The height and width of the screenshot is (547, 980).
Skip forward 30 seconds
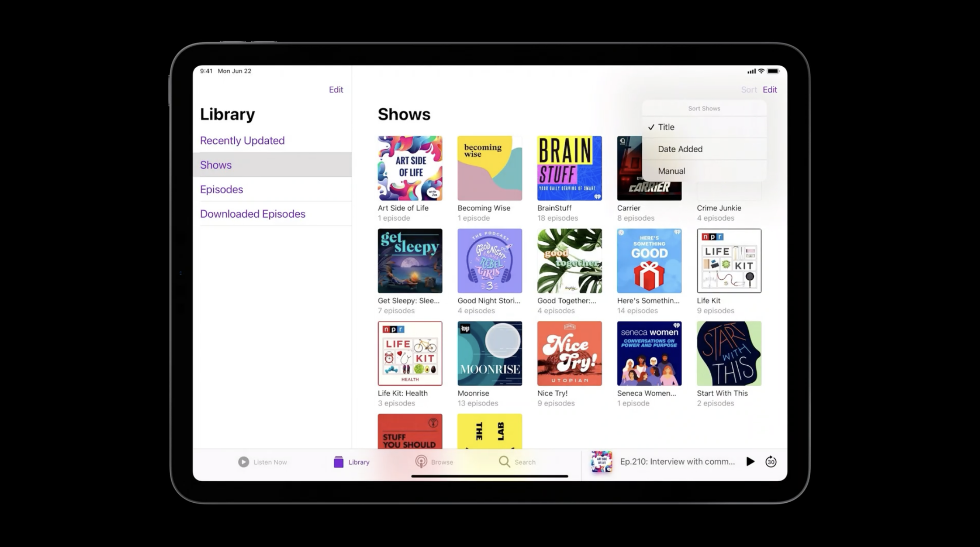pos(770,462)
